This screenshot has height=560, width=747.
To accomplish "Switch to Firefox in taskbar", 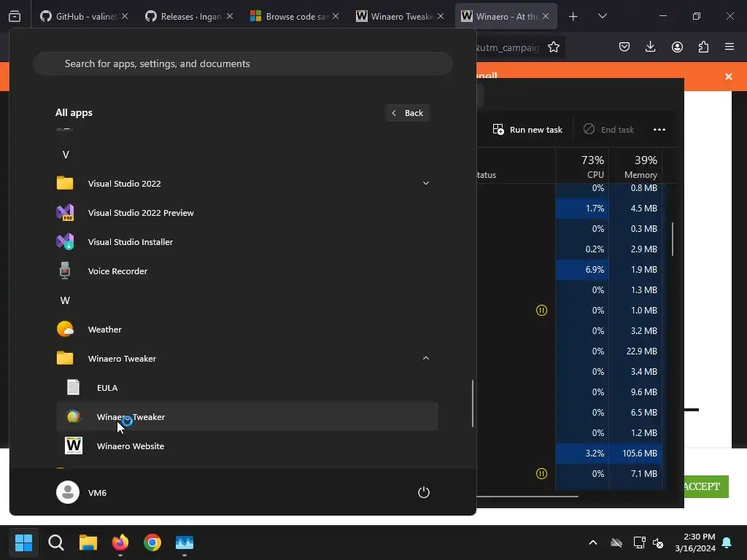I will (120, 542).
